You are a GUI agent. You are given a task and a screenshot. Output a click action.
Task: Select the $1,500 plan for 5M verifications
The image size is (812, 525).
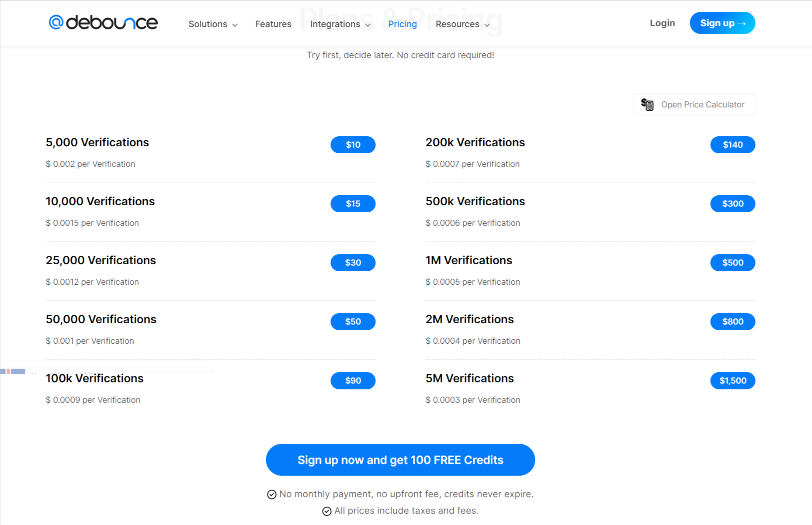[732, 380]
